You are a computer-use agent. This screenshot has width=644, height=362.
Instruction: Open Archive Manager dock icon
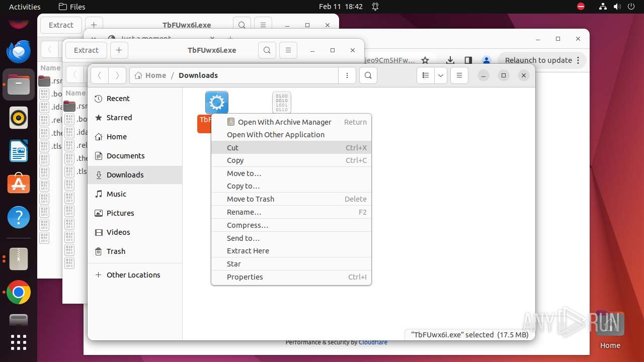[x=19, y=259]
